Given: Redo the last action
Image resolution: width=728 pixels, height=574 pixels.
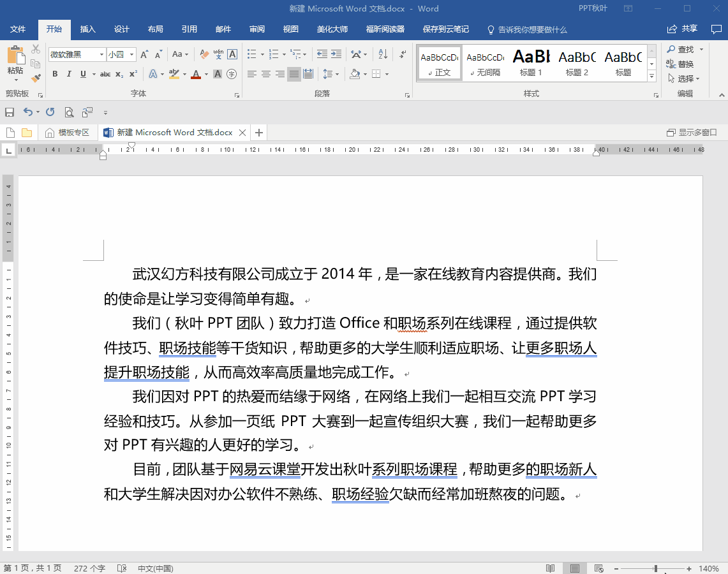Looking at the screenshot, I should (50, 112).
